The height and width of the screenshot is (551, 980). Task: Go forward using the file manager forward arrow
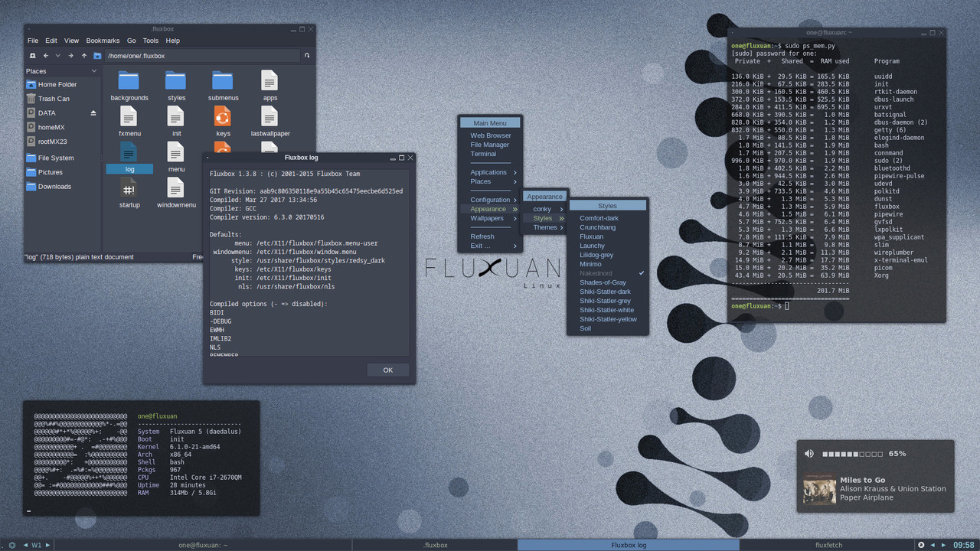coord(70,56)
